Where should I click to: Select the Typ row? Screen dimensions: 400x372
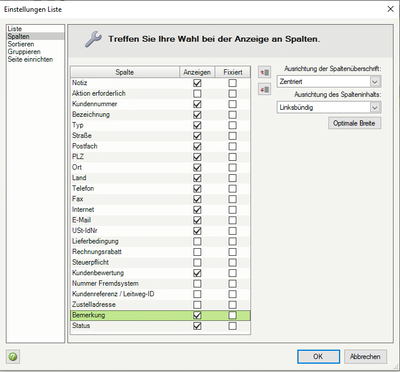point(160,125)
